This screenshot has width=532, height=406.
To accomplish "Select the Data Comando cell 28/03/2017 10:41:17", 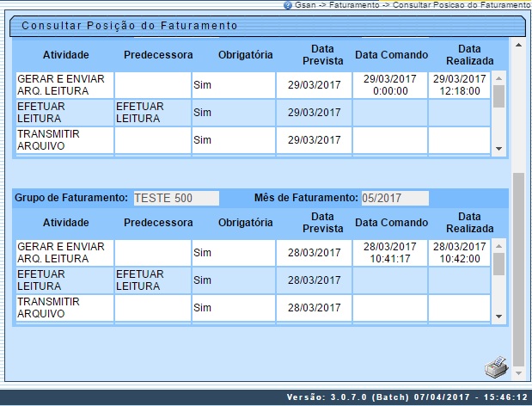I will tap(389, 253).
